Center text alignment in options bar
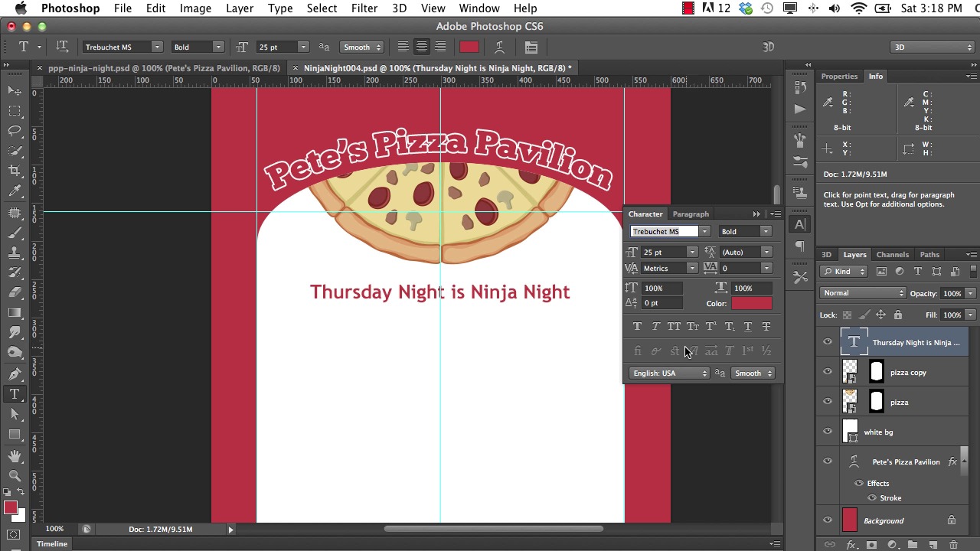 (421, 47)
